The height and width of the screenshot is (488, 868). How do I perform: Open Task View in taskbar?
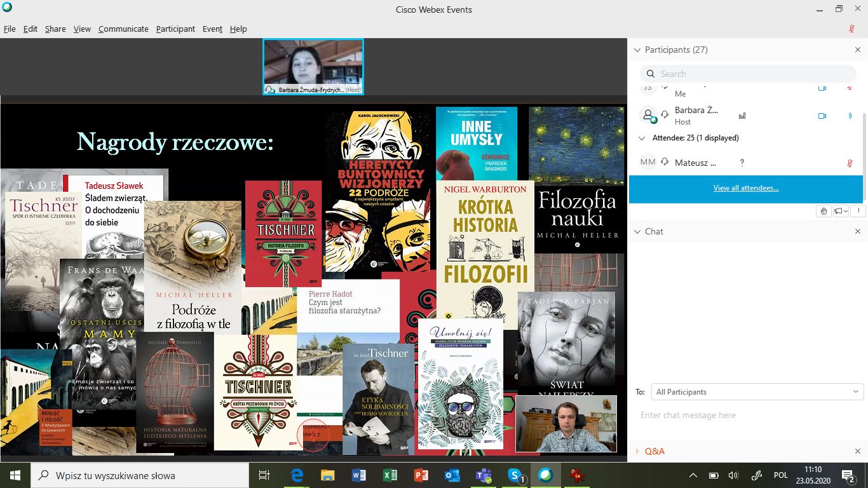pos(264,475)
